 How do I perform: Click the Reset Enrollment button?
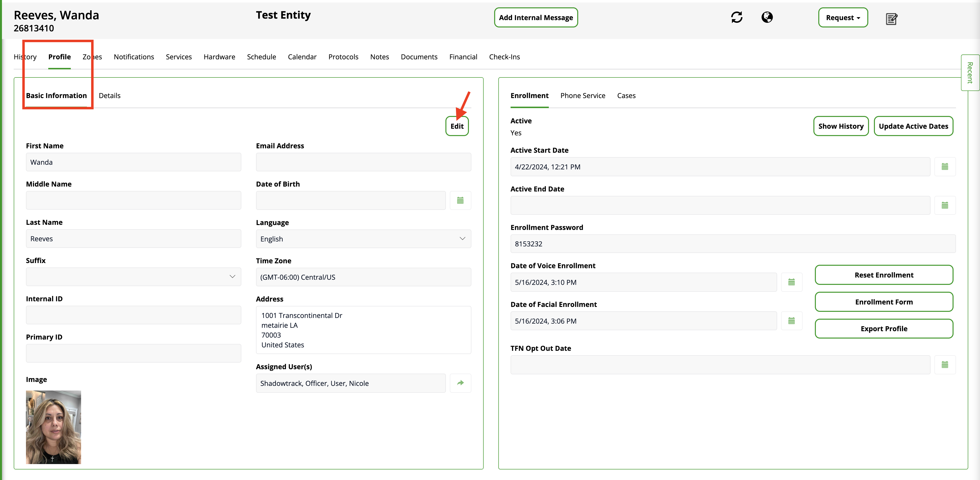point(884,275)
